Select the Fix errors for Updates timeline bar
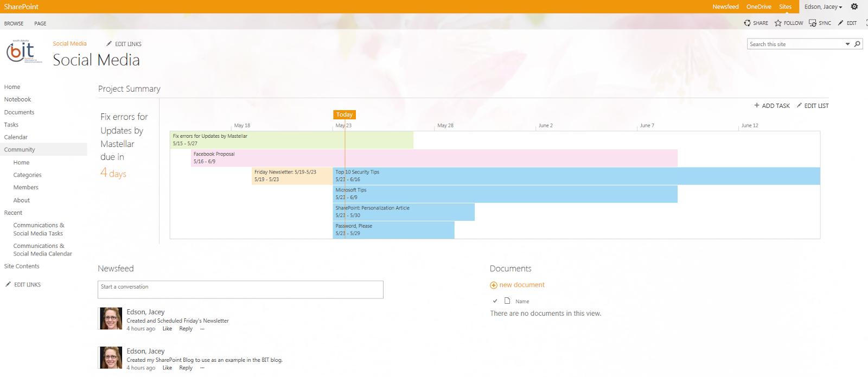Viewport: 868px width, 377px height. [x=291, y=140]
